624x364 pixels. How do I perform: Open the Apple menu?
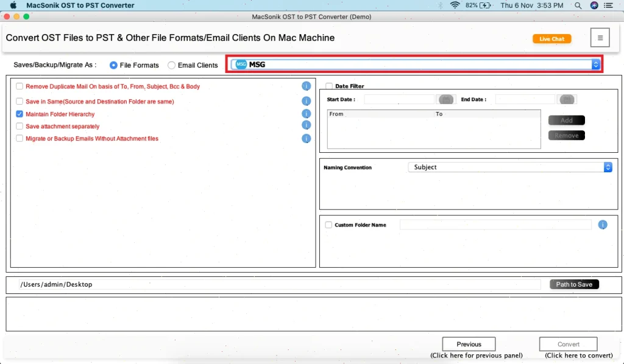pyautogui.click(x=13, y=5)
